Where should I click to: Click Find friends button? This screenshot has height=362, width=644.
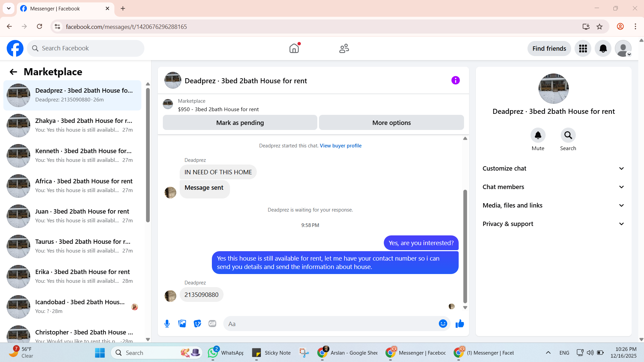click(x=549, y=48)
